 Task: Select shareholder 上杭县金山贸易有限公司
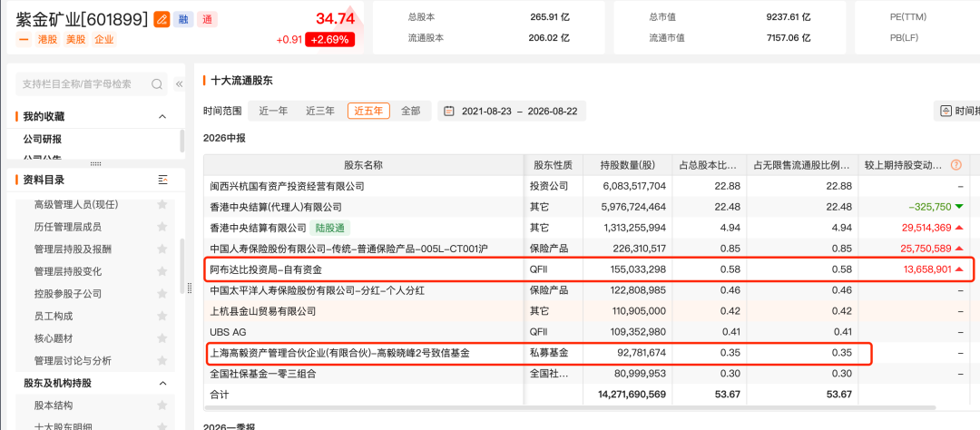click(x=263, y=310)
